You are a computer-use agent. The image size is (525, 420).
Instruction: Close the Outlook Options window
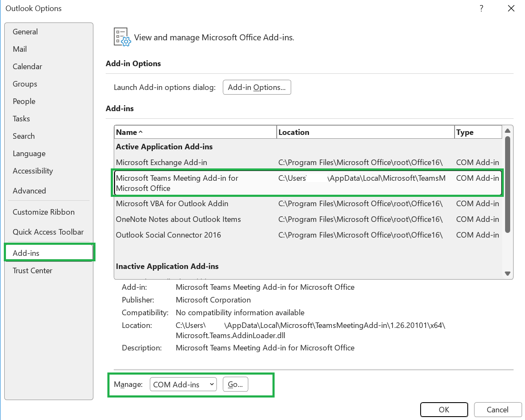(x=511, y=8)
